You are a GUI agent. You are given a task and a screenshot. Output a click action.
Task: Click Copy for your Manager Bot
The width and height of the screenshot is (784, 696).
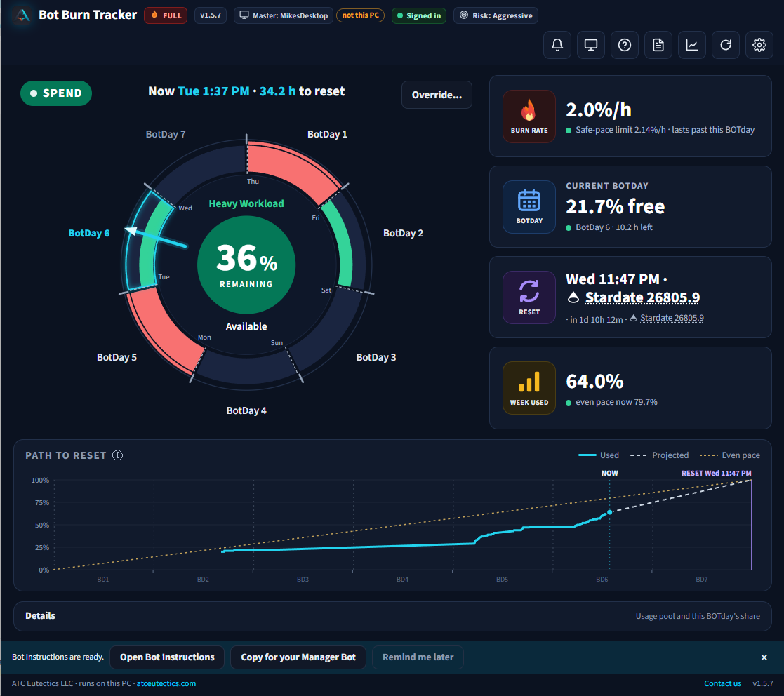tap(298, 657)
